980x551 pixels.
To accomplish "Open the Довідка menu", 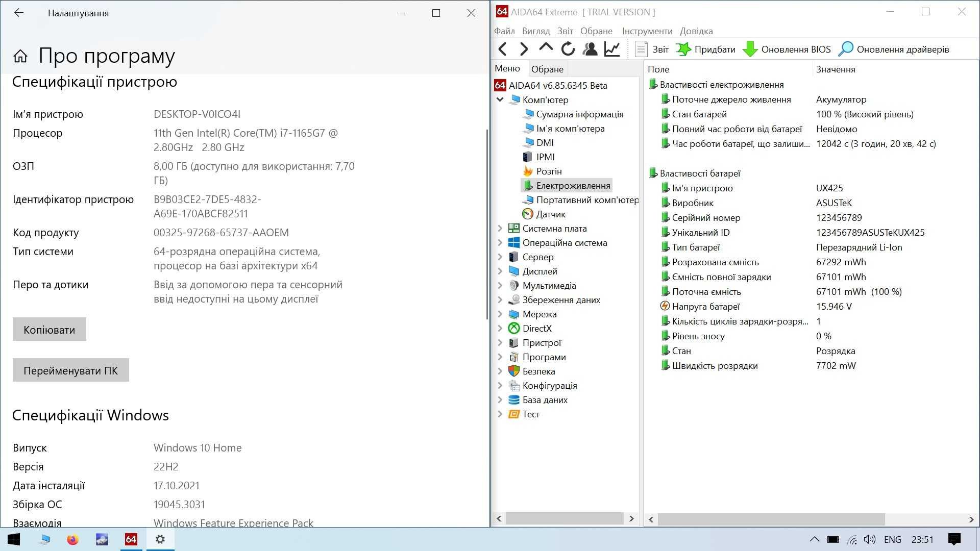I will tap(696, 31).
